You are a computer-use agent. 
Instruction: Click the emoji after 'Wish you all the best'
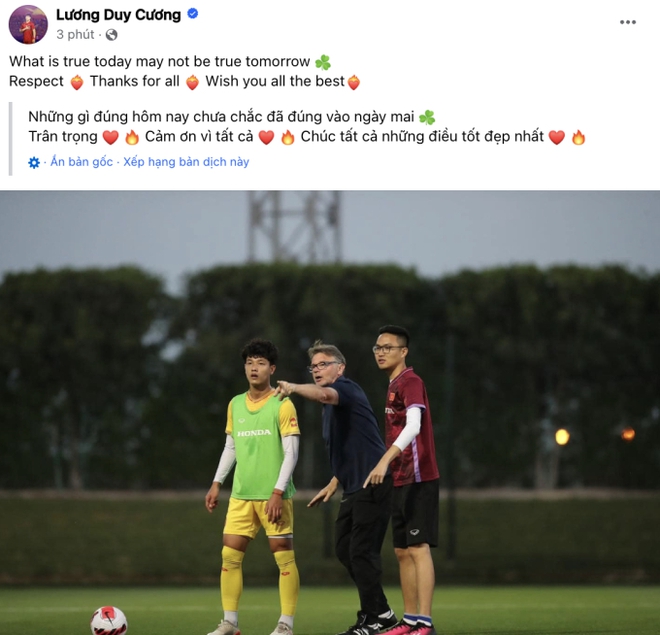tap(353, 82)
